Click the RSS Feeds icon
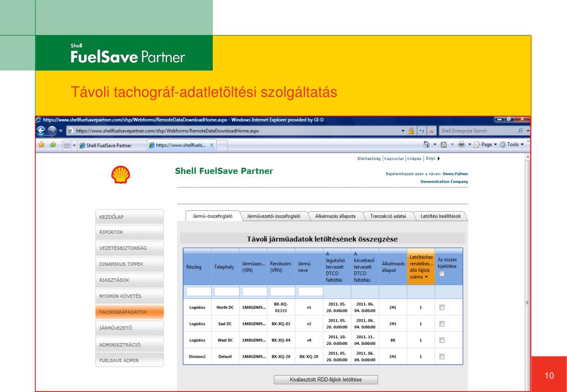 pyautogui.click(x=444, y=145)
